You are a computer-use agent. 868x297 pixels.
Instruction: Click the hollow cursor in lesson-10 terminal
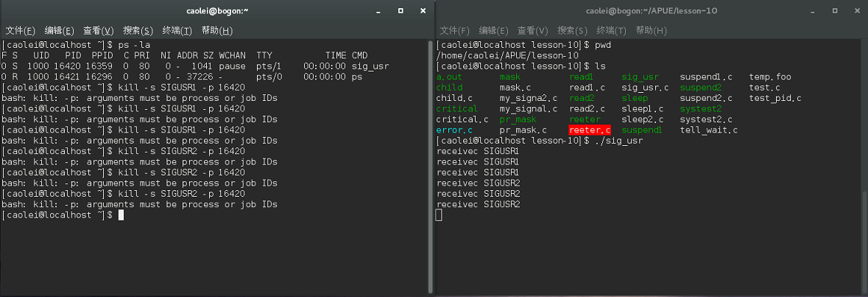point(439,215)
